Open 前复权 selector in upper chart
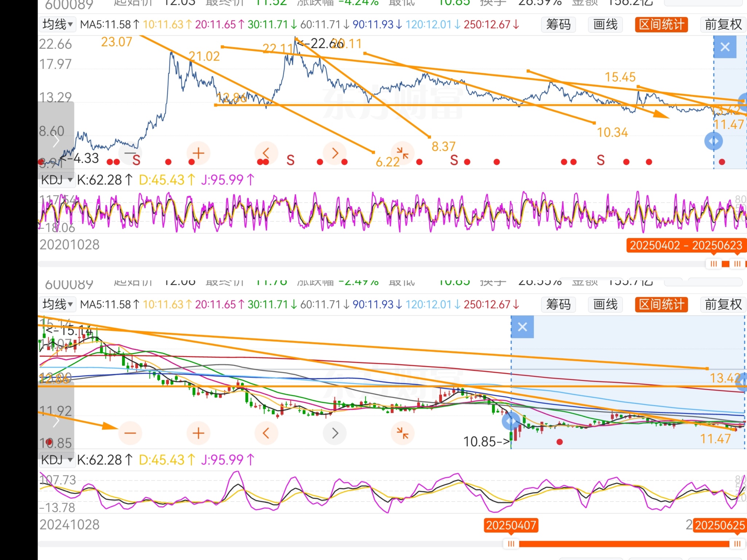747x560 pixels. (x=723, y=24)
